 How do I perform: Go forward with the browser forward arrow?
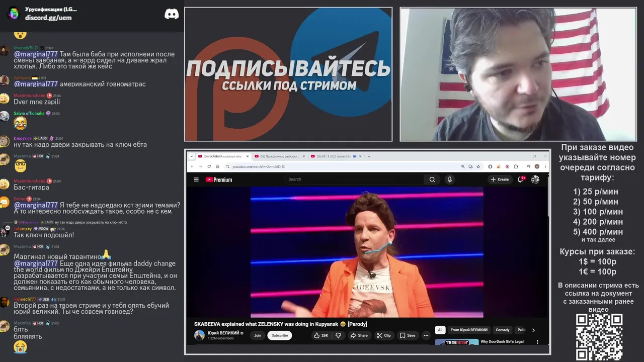[200, 166]
